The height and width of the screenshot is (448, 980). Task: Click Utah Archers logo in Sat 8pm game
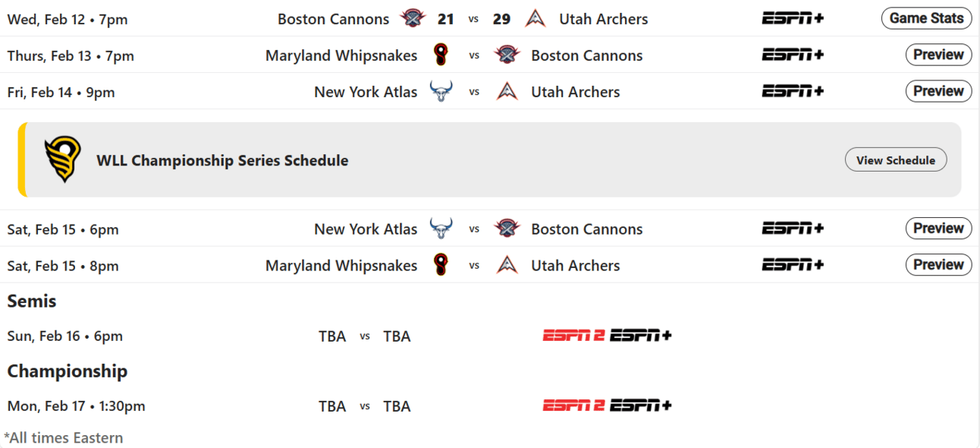click(x=507, y=265)
